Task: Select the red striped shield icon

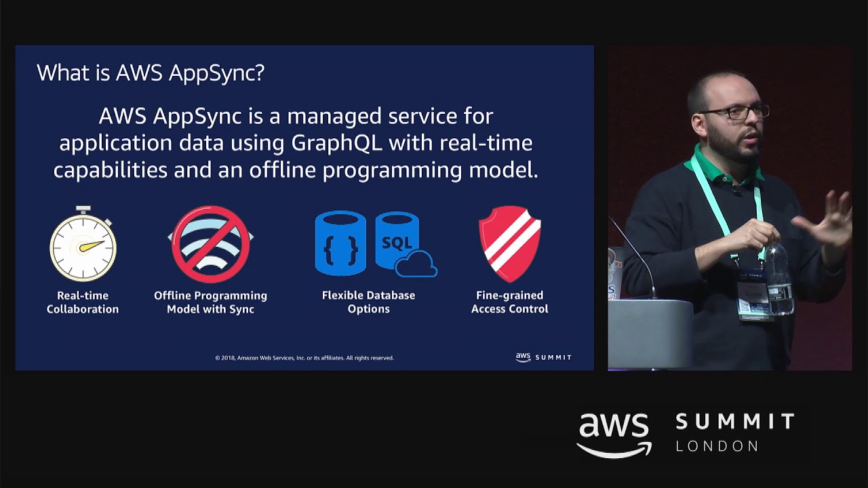Action: click(510, 244)
